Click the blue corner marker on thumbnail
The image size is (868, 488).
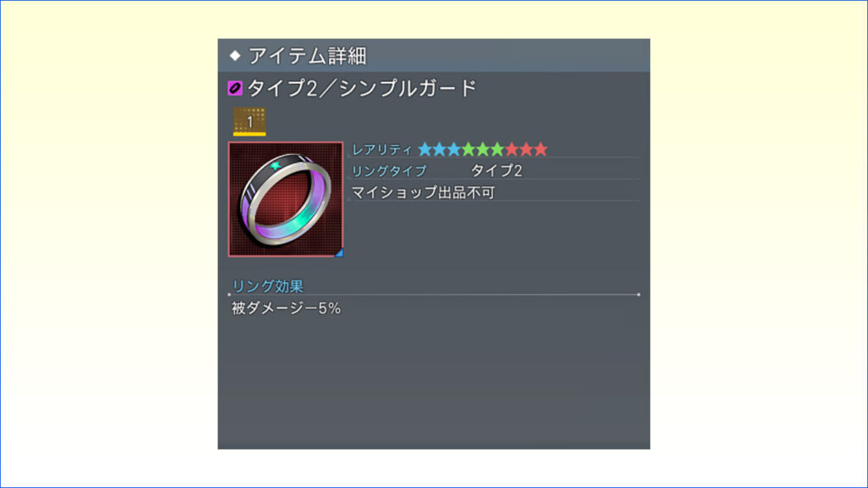pos(339,252)
